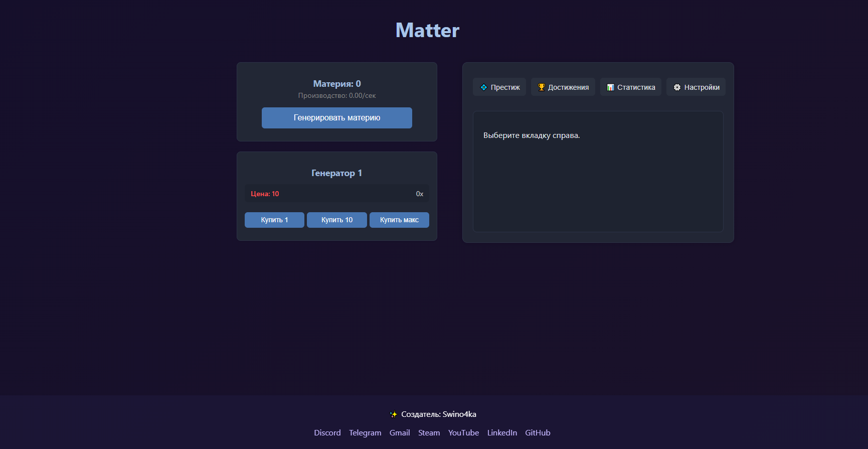
Task: Click the Генерировать материю button
Action: click(337, 118)
